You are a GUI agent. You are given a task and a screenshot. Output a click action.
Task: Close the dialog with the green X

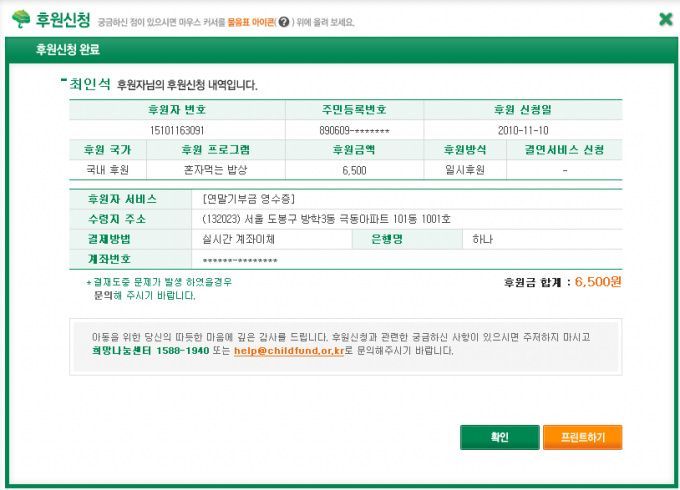pos(666,19)
